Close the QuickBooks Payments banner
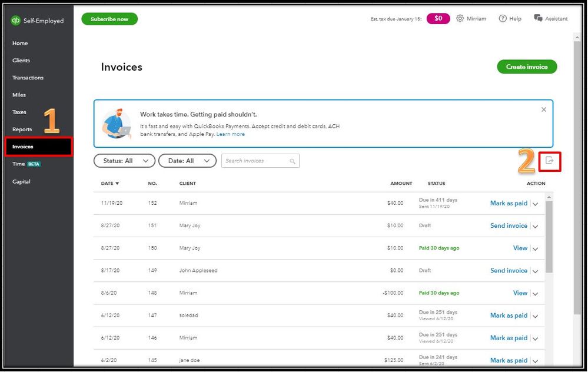The width and height of the screenshot is (588, 372). [544, 109]
